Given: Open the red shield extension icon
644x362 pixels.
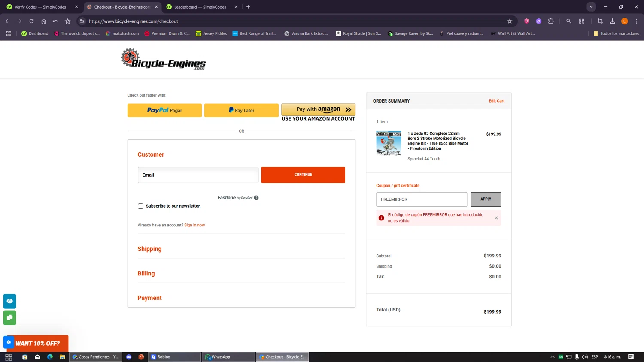Looking at the screenshot, I should coord(526,21).
